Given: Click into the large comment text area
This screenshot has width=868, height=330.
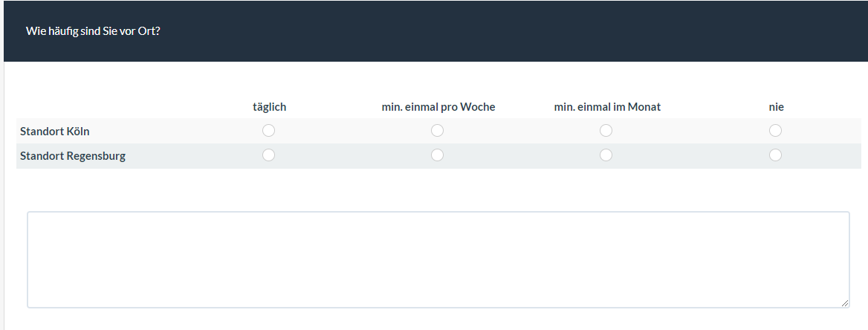Looking at the screenshot, I should (x=438, y=259).
